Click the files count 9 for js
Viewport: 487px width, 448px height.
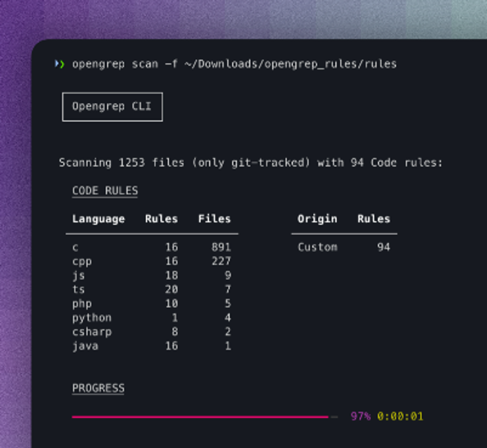coord(228,275)
